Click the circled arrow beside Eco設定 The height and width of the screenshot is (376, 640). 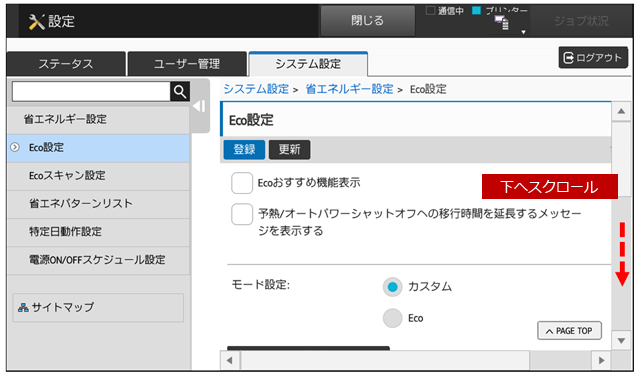(x=15, y=147)
